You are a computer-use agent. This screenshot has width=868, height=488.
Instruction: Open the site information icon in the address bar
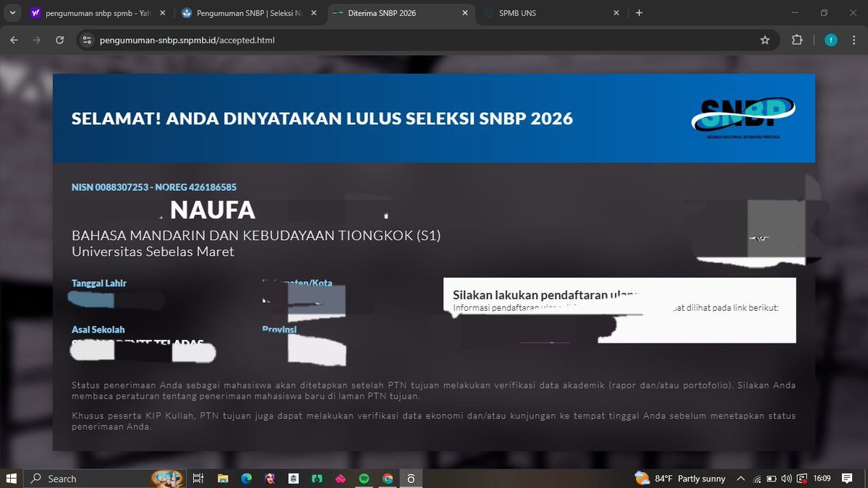point(86,40)
